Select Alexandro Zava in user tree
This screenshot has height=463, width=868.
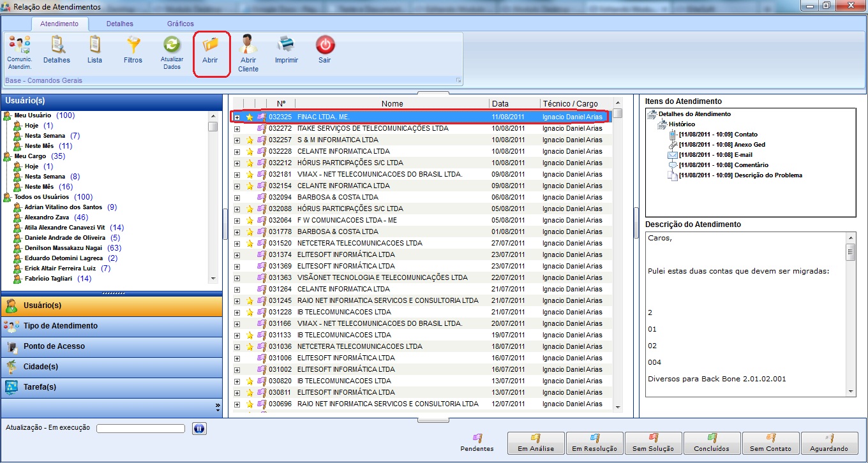(x=48, y=217)
